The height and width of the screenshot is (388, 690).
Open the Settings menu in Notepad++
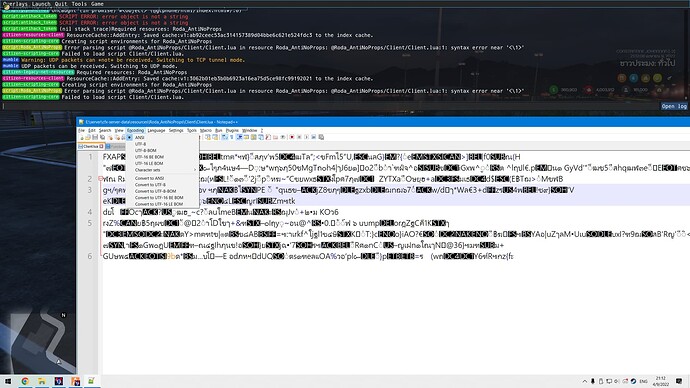pos(176,131)
